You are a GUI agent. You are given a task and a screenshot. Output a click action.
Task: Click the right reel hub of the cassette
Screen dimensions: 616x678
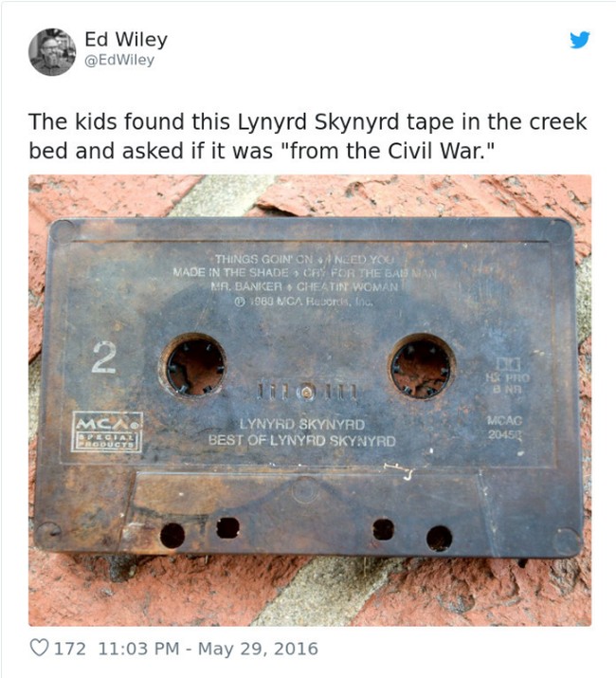422,367
